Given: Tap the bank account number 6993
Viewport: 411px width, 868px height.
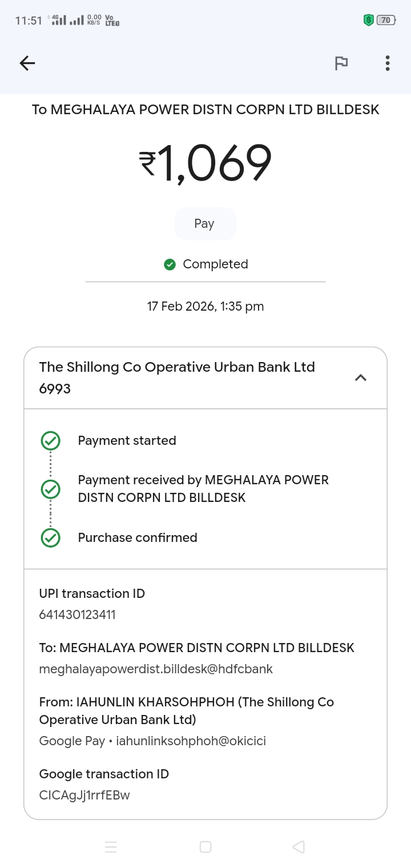Looking at the screenshot, I should pos(55,389).
